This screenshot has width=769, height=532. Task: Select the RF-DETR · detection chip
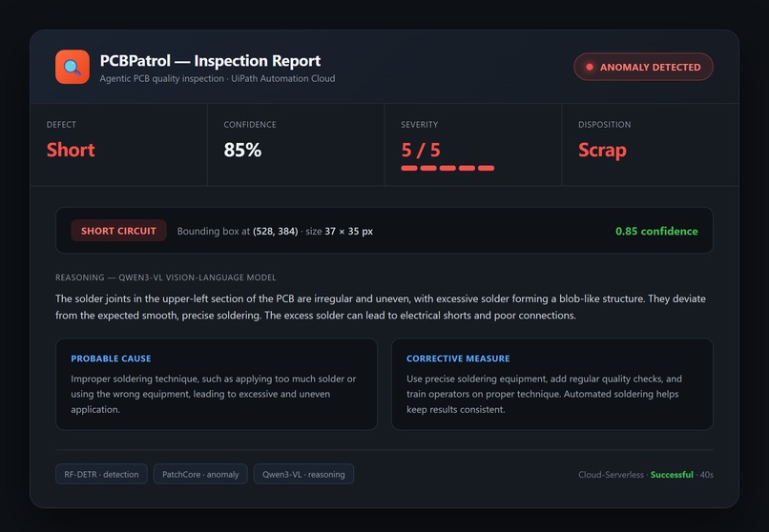coord(101,474)
